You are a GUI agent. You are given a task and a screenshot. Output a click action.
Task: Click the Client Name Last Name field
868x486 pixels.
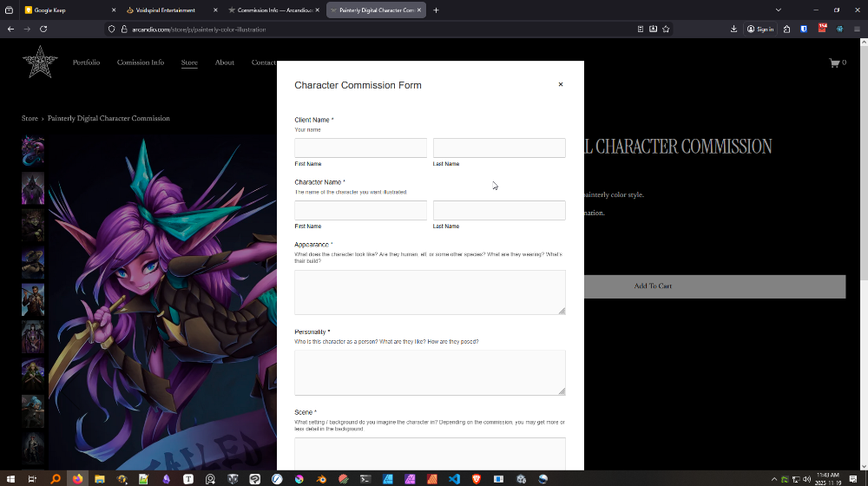coord(499,148)
